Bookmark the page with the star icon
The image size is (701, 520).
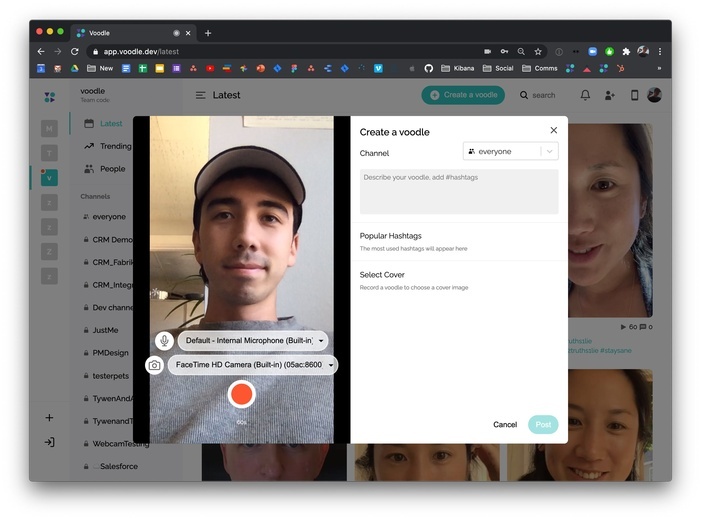[x=538, y=52]
